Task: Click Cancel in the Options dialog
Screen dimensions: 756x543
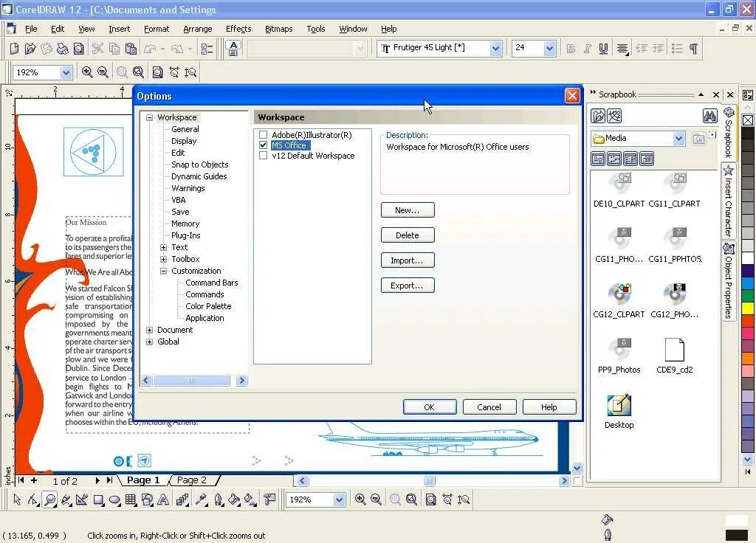Action: click(x=489, y=407)
